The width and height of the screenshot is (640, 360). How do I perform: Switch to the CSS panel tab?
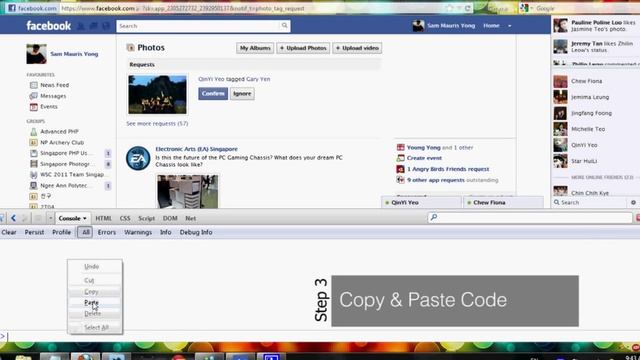click(x=125, y=218)
